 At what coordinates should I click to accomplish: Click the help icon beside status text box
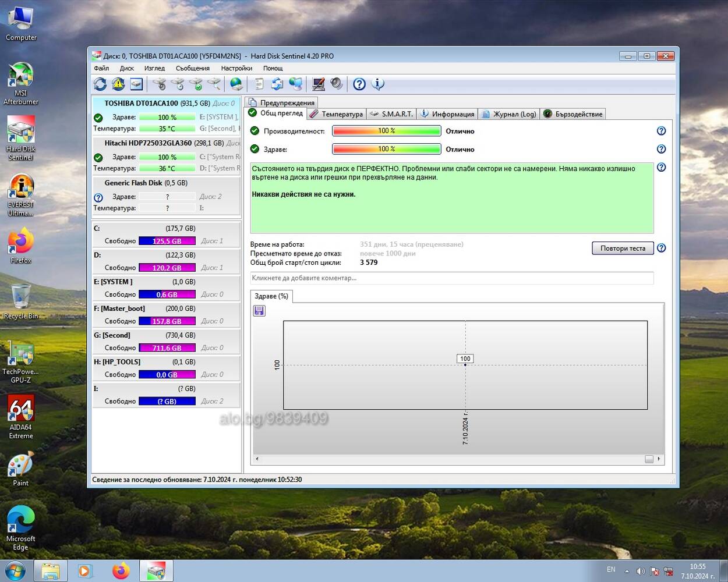point(661,167)
